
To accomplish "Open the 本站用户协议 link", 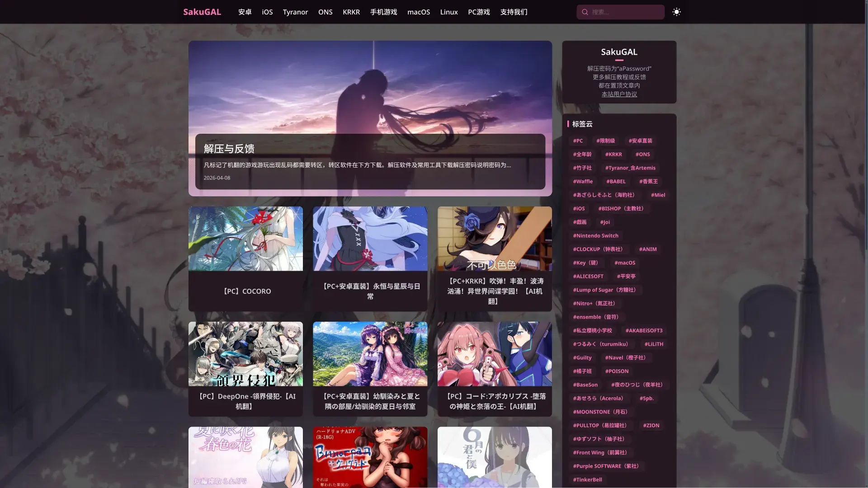I will point(619,94).
